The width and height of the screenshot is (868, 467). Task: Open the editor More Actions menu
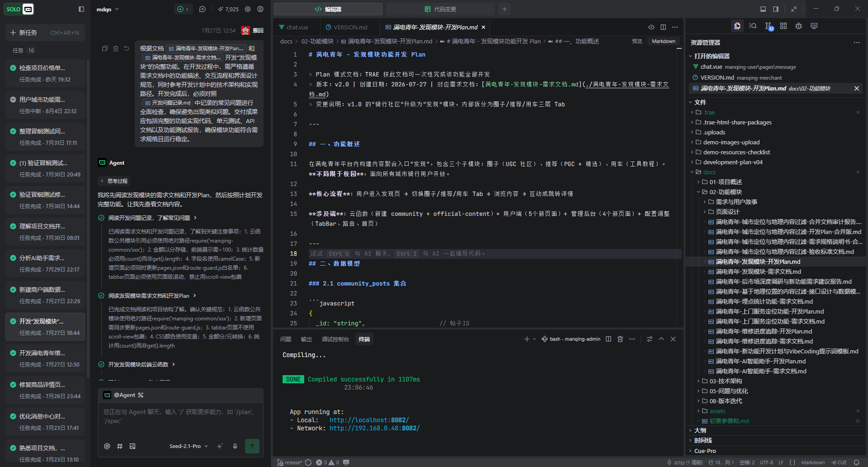pyautogui.click(x=675, y=27)
